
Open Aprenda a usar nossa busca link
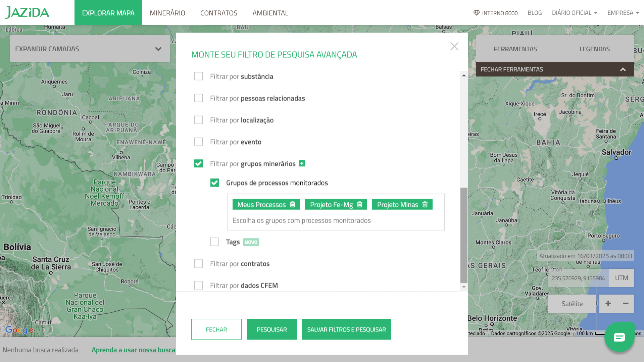134,350
